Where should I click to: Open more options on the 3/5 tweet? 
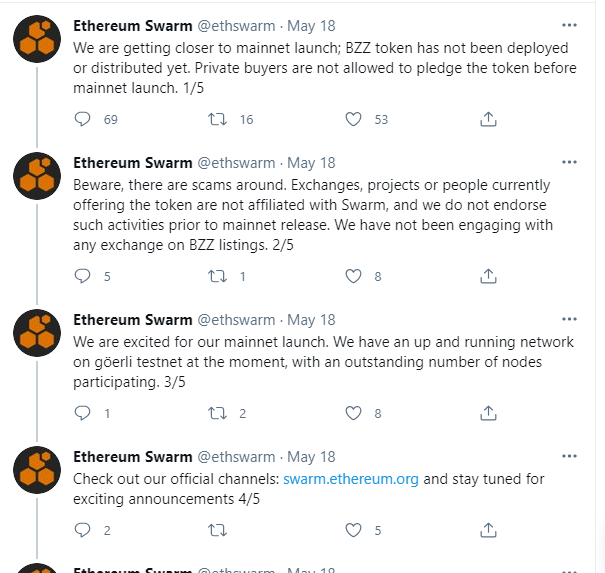tap(569, 319)
